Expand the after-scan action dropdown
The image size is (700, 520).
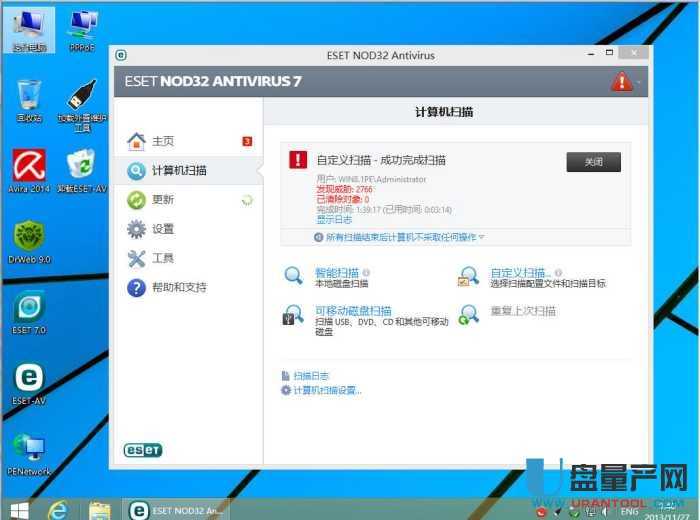click(x=481, y=238)
